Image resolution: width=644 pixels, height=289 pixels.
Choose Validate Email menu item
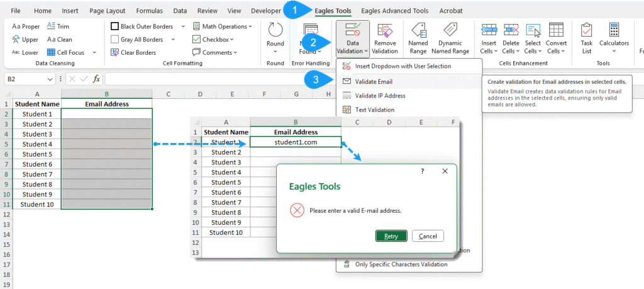[409, 81]
